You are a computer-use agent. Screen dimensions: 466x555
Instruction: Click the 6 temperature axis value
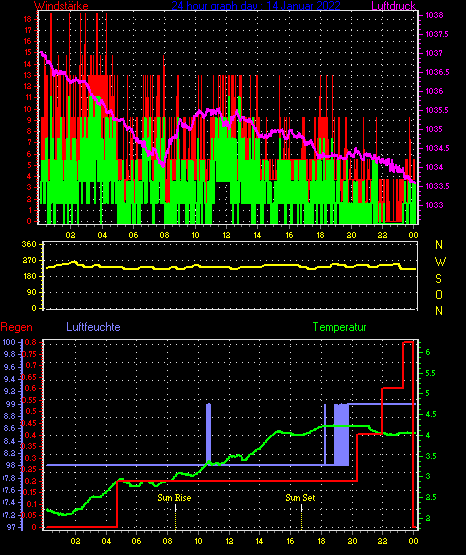428,352
